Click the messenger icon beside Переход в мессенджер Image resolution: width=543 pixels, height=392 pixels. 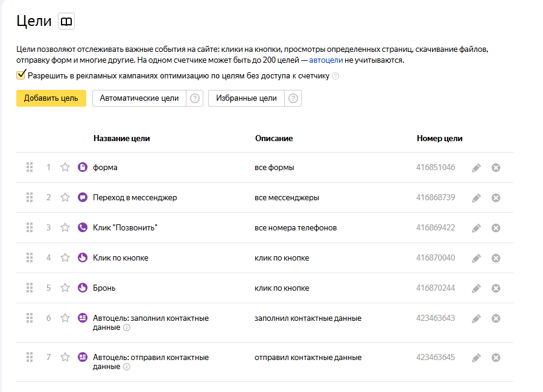click(83, 197)
